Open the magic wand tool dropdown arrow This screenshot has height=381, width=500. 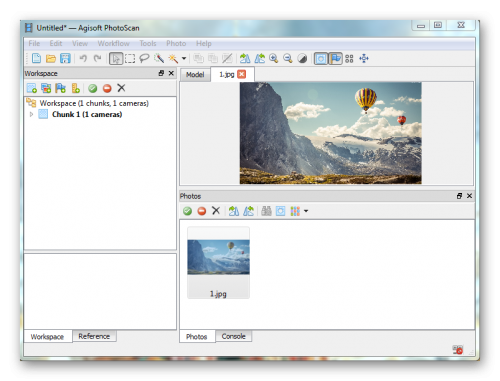pos(184,59)
